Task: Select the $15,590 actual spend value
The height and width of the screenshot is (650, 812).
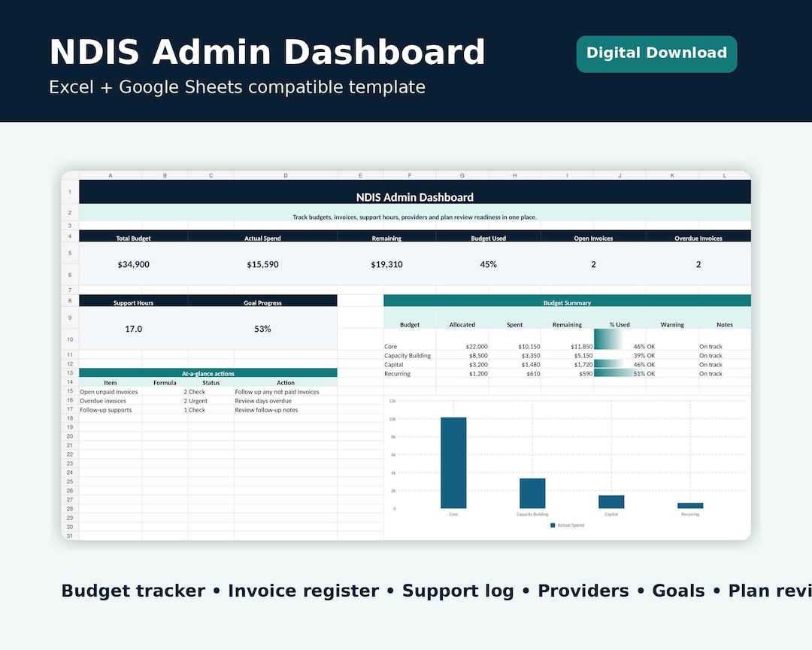Action: (262, 264)
